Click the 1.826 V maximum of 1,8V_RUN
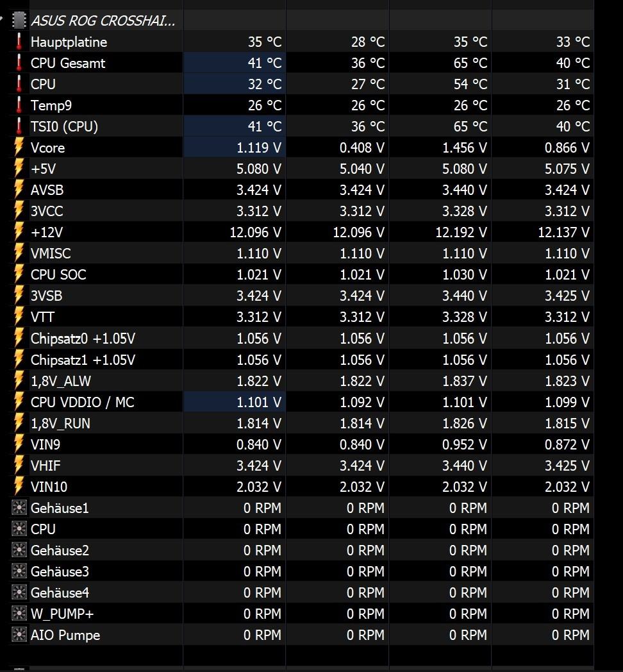 465,423
